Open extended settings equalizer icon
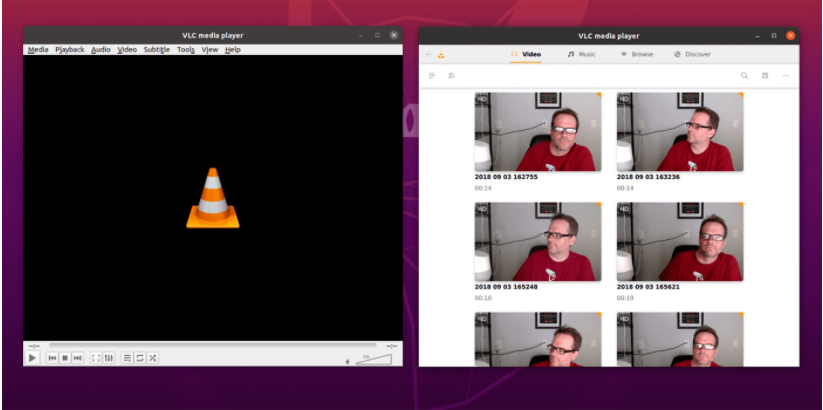 [109, 358]
